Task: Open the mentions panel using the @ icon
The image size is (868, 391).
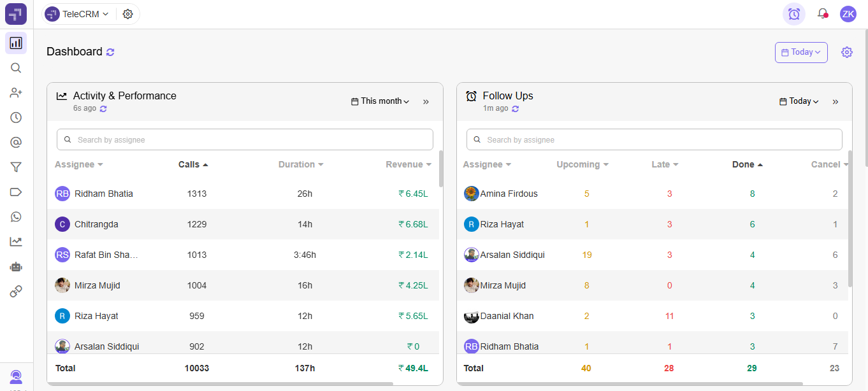Action: 15,142
